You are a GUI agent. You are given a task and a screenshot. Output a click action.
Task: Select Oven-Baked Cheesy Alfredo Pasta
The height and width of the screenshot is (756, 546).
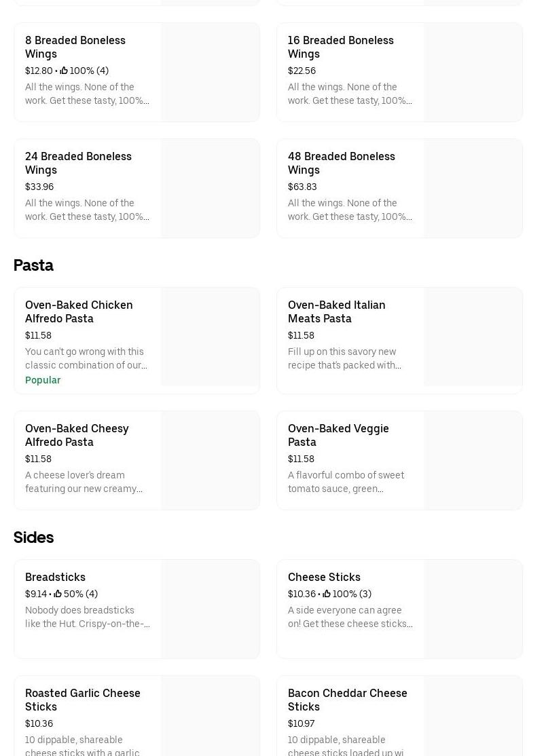tap(77, 435)
